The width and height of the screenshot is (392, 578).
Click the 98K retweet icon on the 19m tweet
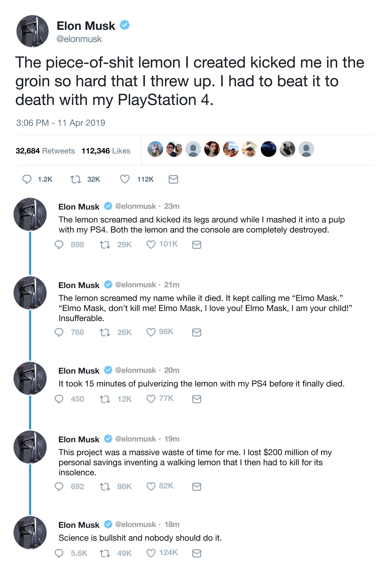coord(105,487)
